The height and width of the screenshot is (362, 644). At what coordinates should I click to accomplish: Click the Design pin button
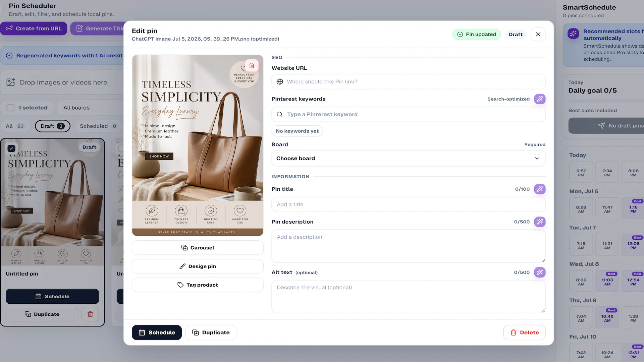(x=198, y=266)
